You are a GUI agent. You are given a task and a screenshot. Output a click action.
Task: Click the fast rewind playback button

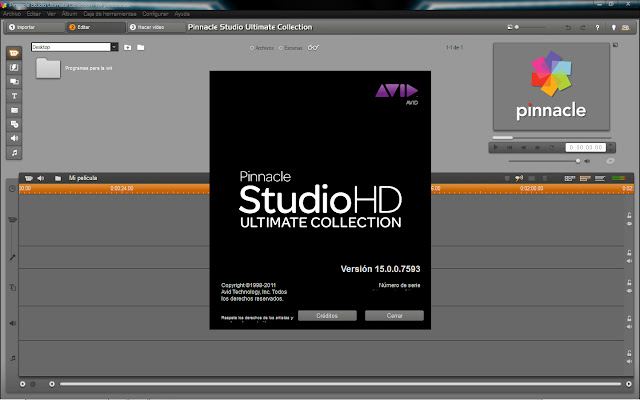click(x=523, y=147)
